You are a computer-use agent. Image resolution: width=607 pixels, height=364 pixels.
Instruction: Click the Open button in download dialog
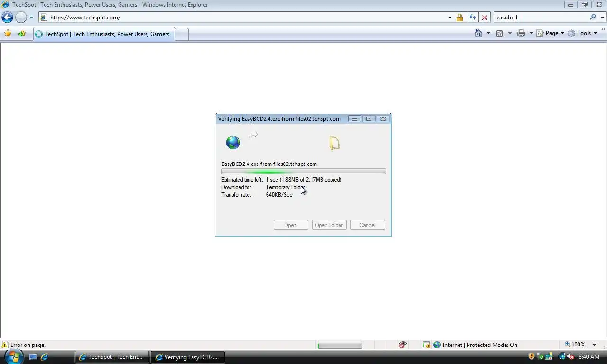(x=291, y=225)
